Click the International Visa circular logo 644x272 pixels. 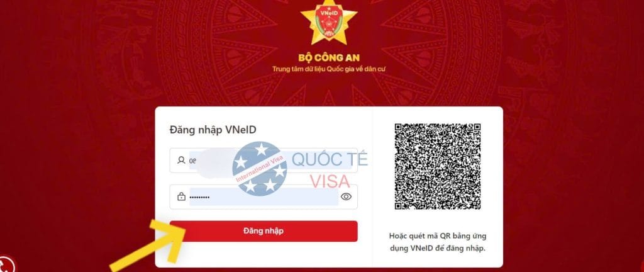[260, 169]
